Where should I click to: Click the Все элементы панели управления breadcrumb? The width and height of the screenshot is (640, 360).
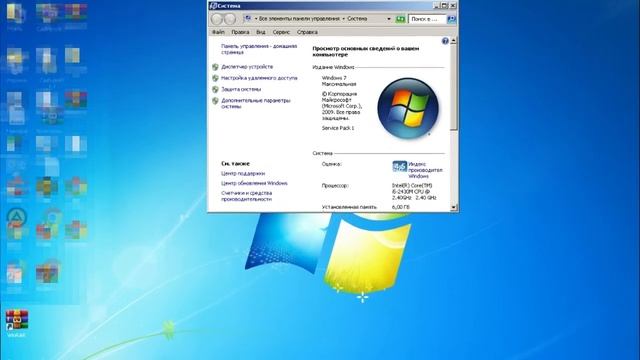[x=299, y=19]
